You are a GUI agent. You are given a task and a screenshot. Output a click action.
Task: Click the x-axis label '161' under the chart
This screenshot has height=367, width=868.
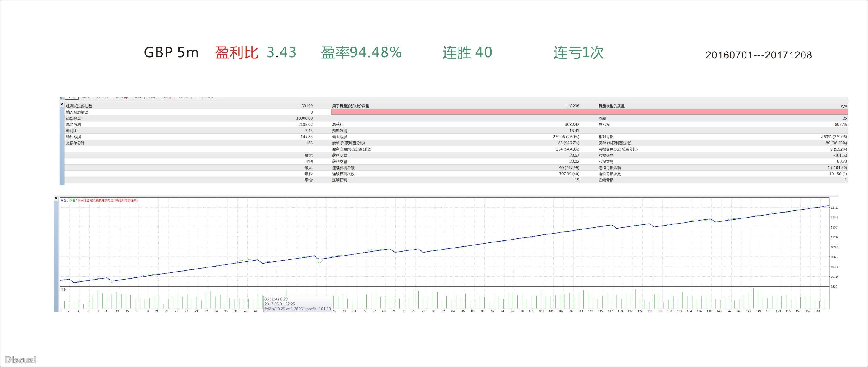[818, 311]
